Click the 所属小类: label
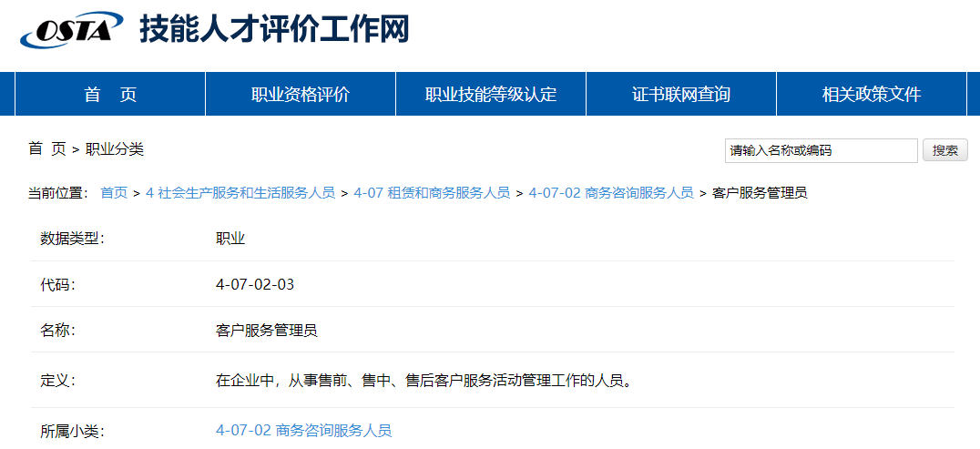The image size is (980, 449). click(x=72, y=430)
